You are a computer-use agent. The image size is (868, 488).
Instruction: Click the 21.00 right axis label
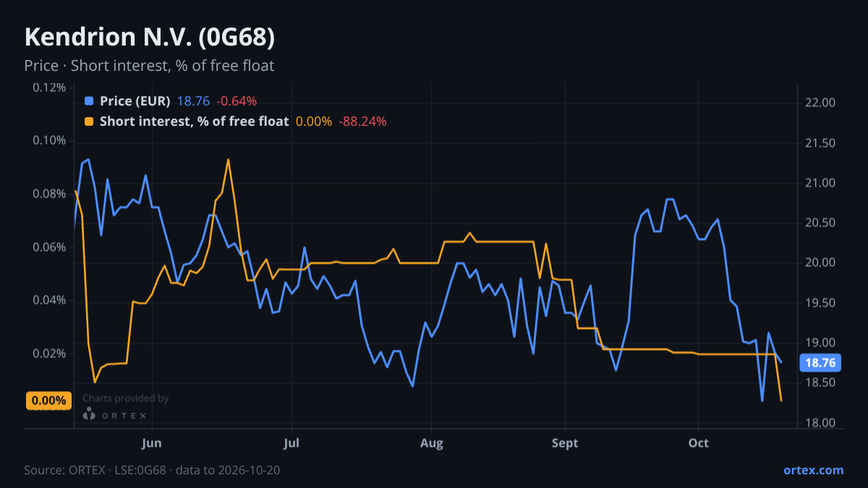[x=820, y=183]
